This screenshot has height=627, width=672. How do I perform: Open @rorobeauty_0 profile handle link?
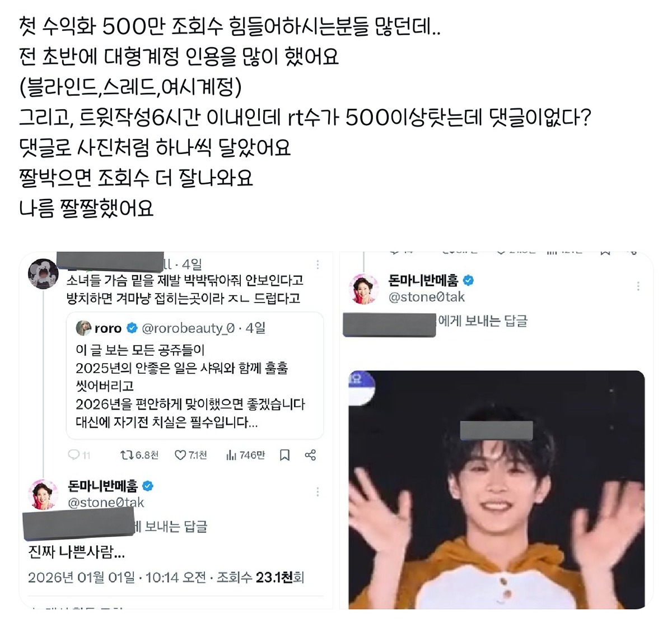pyautogui.click(x=188, y=328)
